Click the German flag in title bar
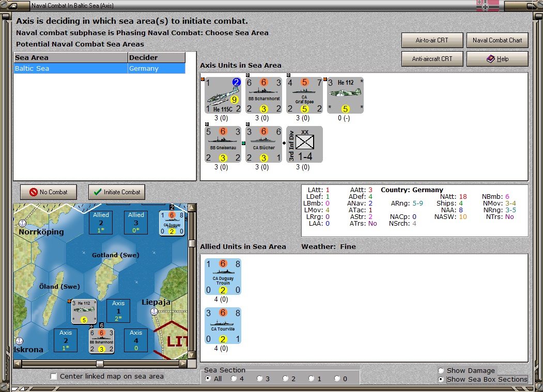The width and height of the screenshot is (543, 392). pos(488,6)
